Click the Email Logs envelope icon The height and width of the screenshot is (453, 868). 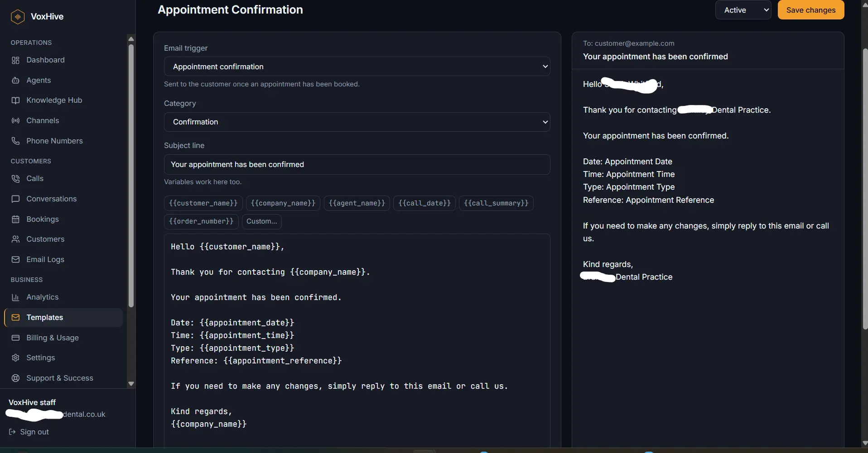[x=15, y=260]
